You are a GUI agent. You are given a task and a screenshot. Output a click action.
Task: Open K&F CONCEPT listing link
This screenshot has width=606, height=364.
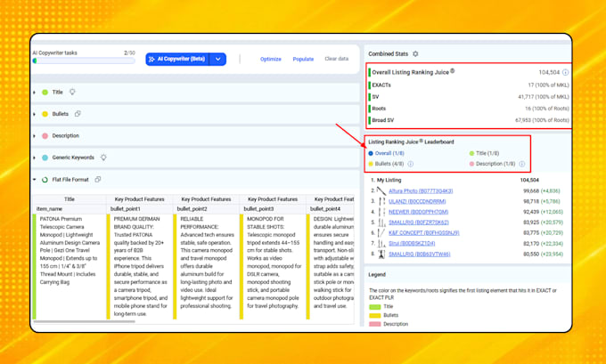(x=423, y=233)
